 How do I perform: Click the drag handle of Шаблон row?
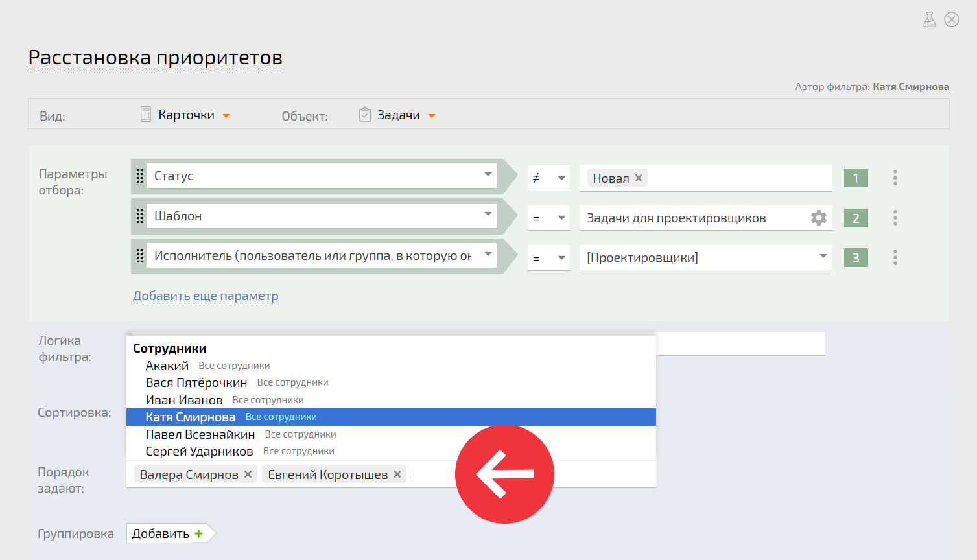(x=139, y=216)
